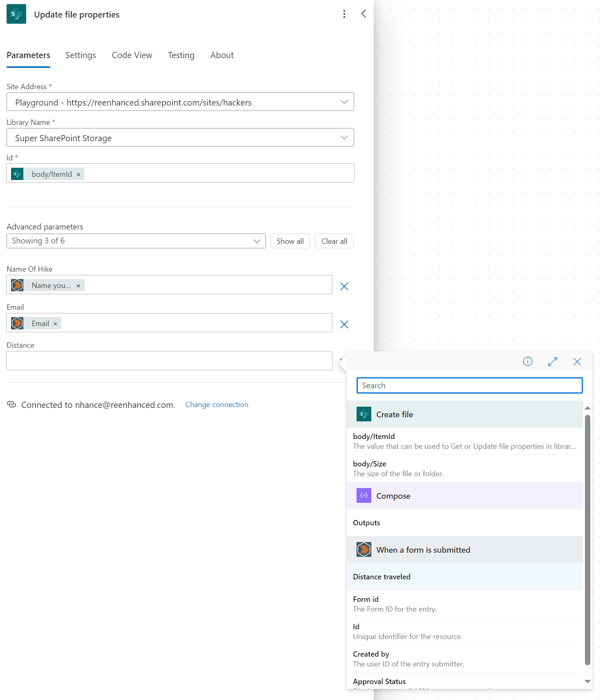
Task: Open the Code View tab
Action: pyautogui.click(x=132, y=55)
